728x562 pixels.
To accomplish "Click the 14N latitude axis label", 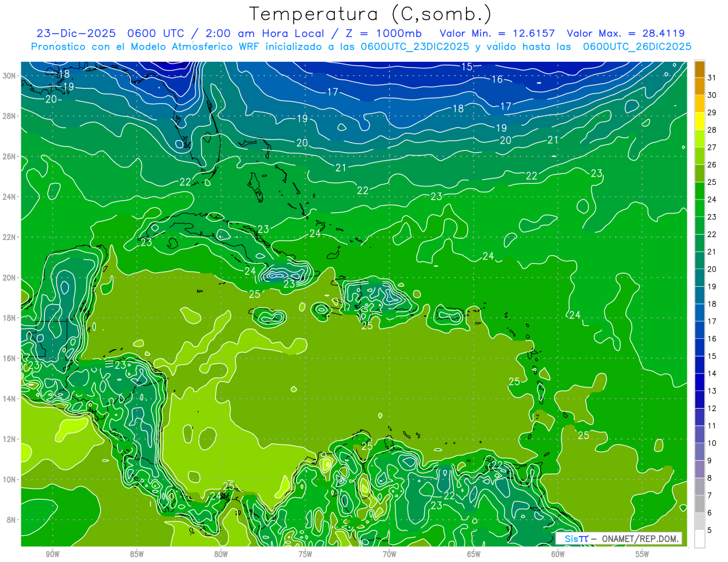I will point(10,398).
